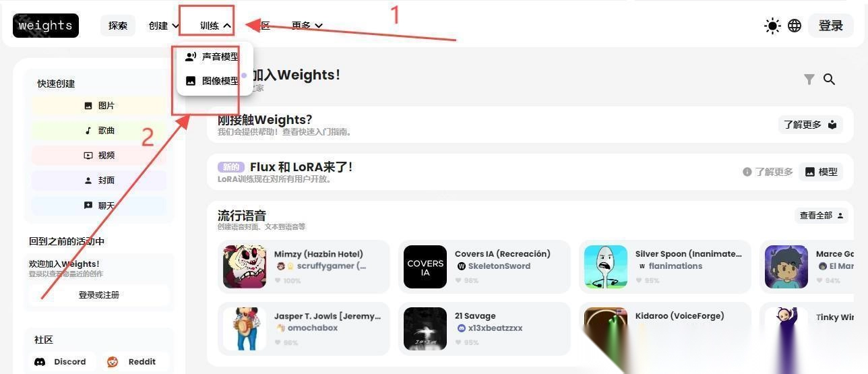This screenshot has width=868, height=374.
Task: Quick-create 图片 from the sidebar
Action: [98, 106]
